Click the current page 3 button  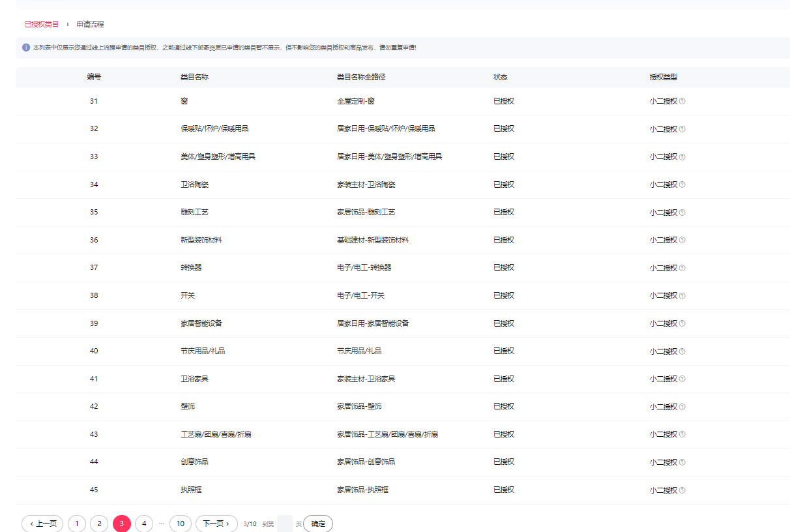coord(122,524)
